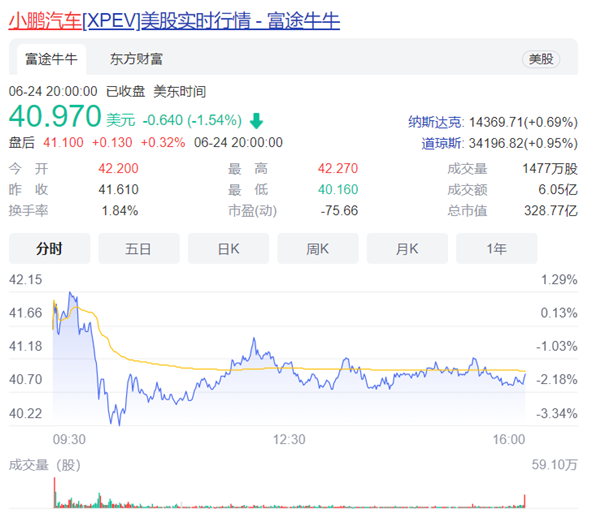Click the 最低 value 40.160
Image resolution: width=600 pixels, height=517 pixels.
coord(338,189)
